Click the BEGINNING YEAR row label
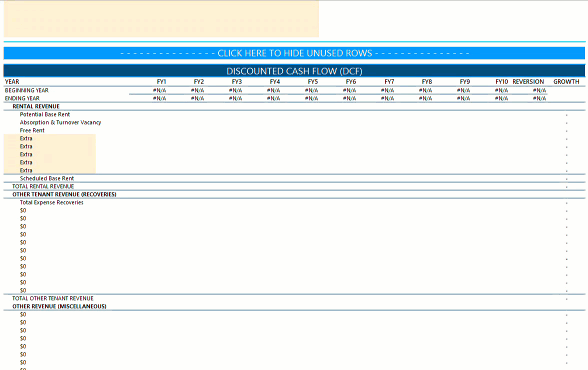This screenshot has height=370, width=588. tap(26, 90)
